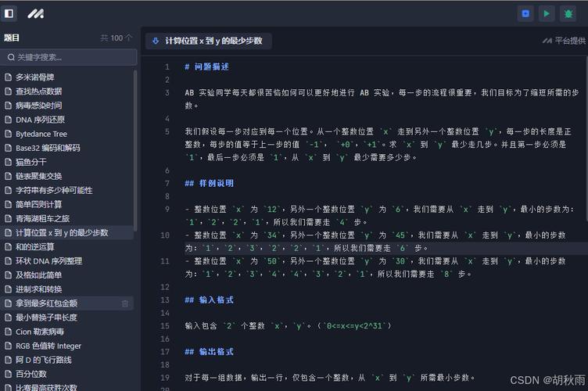This screenshot has height=391, width=588.
Task: Click line number 10 in gutter
Action: pyautogui.click(x=165, y=235)
